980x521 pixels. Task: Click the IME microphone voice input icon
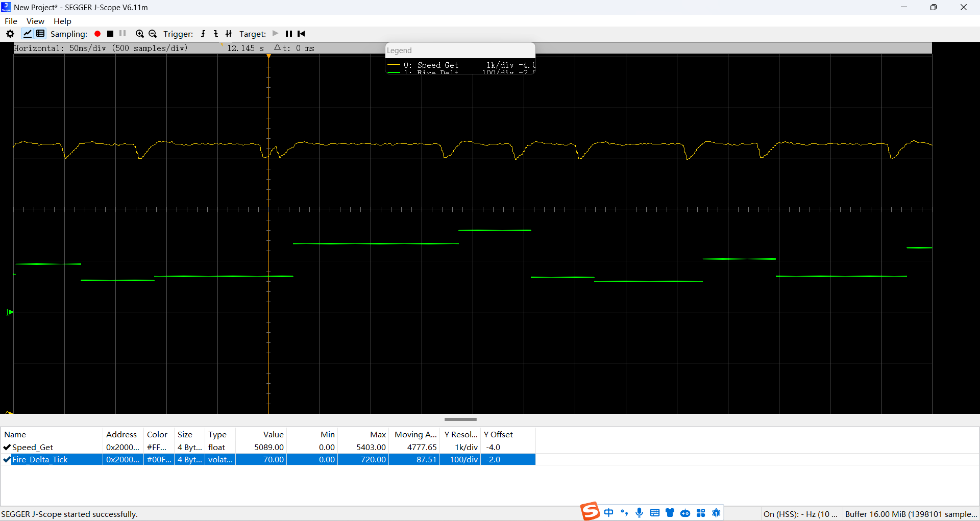pyautogui.click(x=640, y=512)
